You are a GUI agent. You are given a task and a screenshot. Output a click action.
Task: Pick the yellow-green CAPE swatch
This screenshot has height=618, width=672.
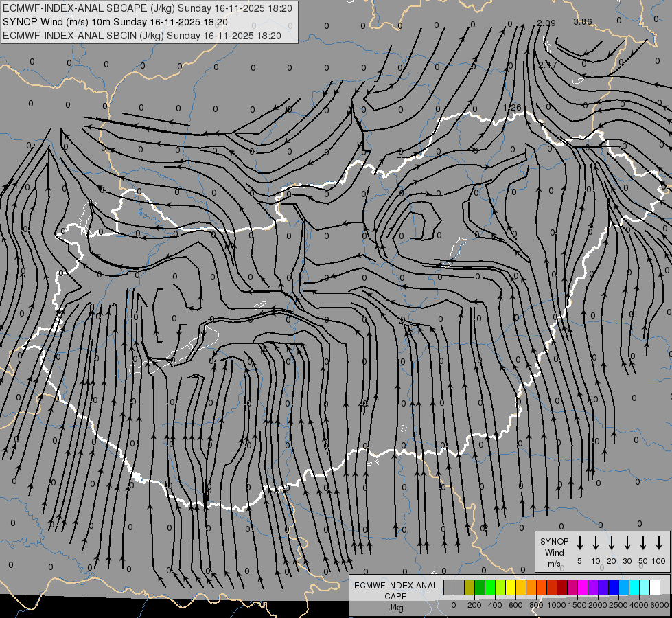(x=500, y=587)
